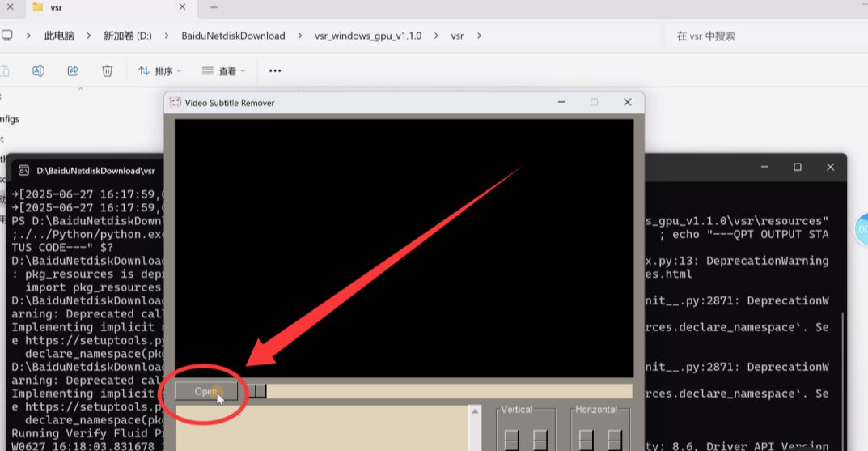The width and height of the screenshot is (868, 451).
Task: Click the Share icon in Explorer toolbar
Action: pyautogui.click(x=73, y=71)
